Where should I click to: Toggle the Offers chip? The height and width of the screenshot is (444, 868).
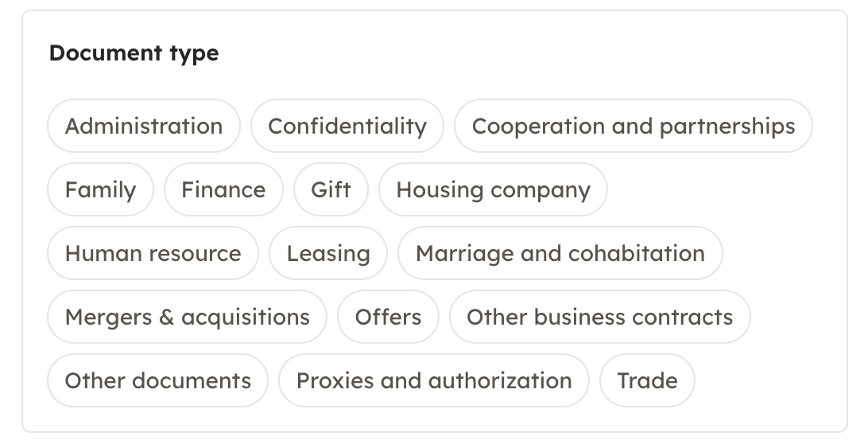click(388, 317)
